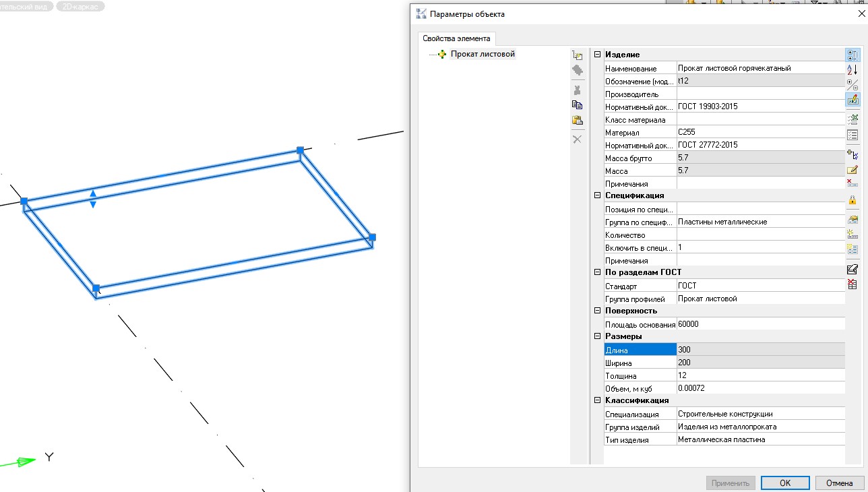Click the red X table icon
The image size is (868, 492).
852,284
